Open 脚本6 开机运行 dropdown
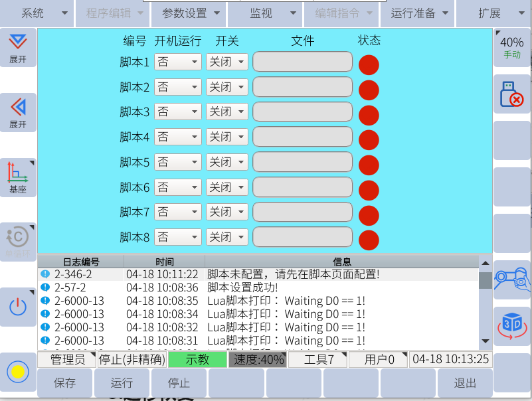Image resolution: width=532 pixels, height=401 pixels. pos(177,188)
